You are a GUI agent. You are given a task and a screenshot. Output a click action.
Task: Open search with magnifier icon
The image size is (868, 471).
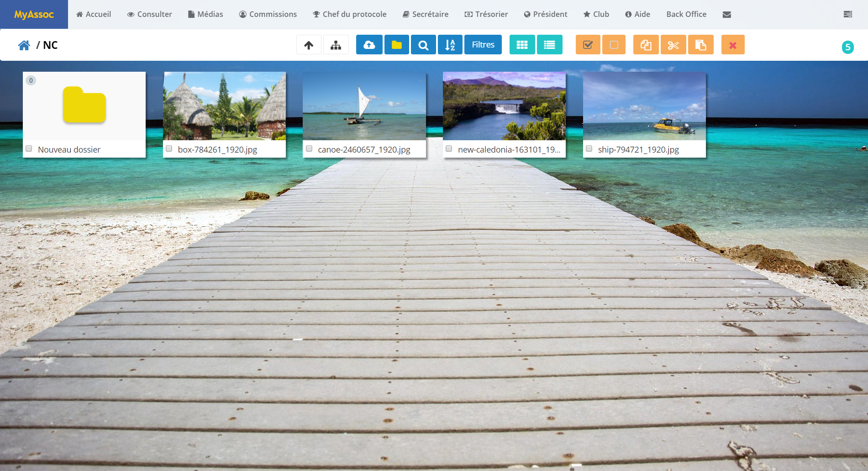tap(423, 45)
